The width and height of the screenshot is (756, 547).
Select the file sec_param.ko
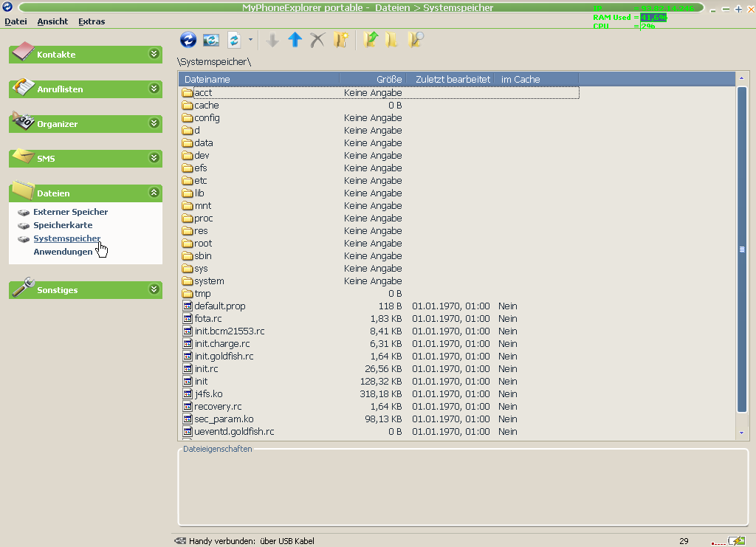(x=380, y=419)
